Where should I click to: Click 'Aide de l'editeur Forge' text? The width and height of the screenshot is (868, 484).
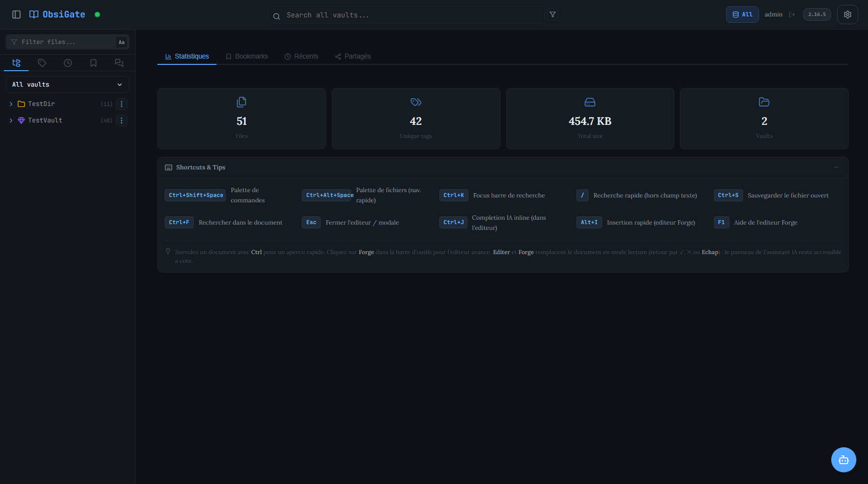click(x=766, y=223)
